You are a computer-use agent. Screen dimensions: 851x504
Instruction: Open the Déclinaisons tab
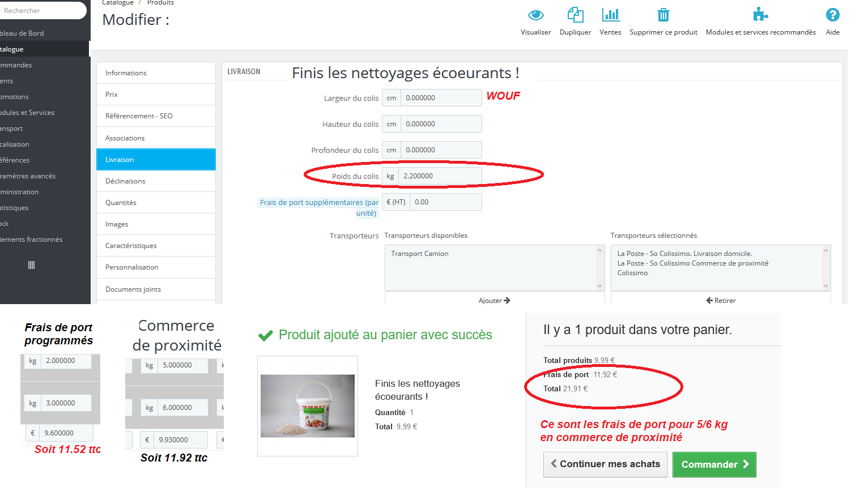(x=156, y=181)
